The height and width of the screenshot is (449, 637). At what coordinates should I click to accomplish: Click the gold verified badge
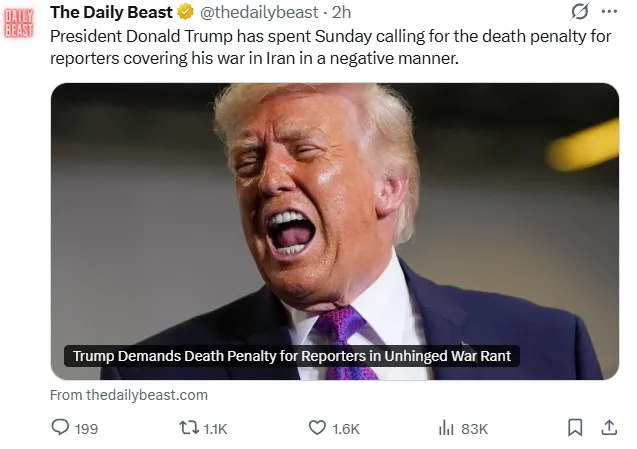(186, 12)
